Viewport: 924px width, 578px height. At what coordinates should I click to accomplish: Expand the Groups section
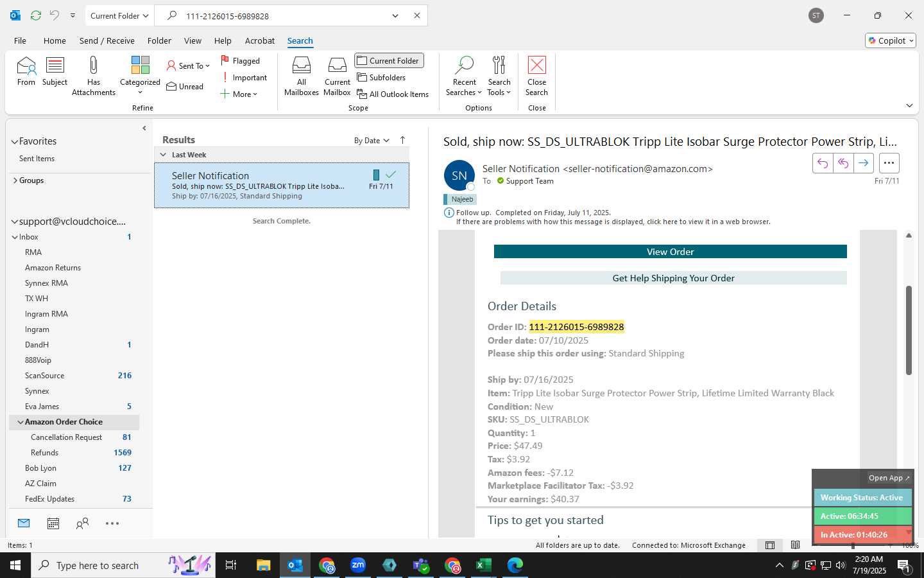(15, 180)
